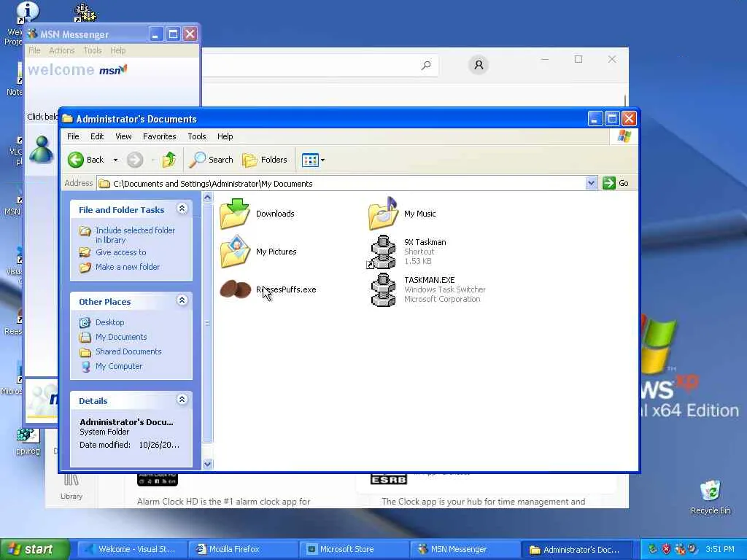Collapse the File and Folder Tasks panel
The width and height of the screenshot is (747, 560).
coord(182,208)
